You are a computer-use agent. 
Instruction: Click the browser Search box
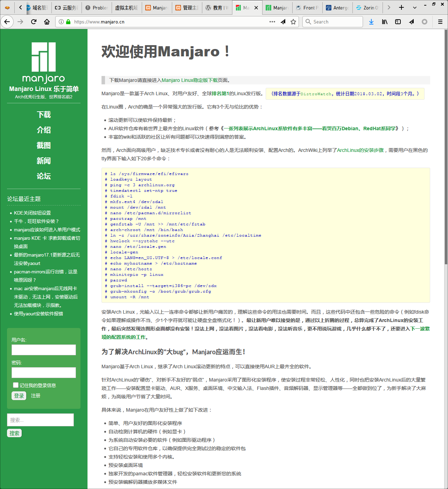(x=332, y=22)
